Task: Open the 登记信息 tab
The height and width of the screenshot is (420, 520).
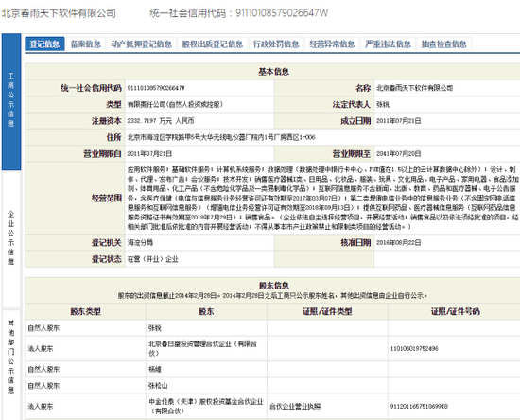Action: 44,44
